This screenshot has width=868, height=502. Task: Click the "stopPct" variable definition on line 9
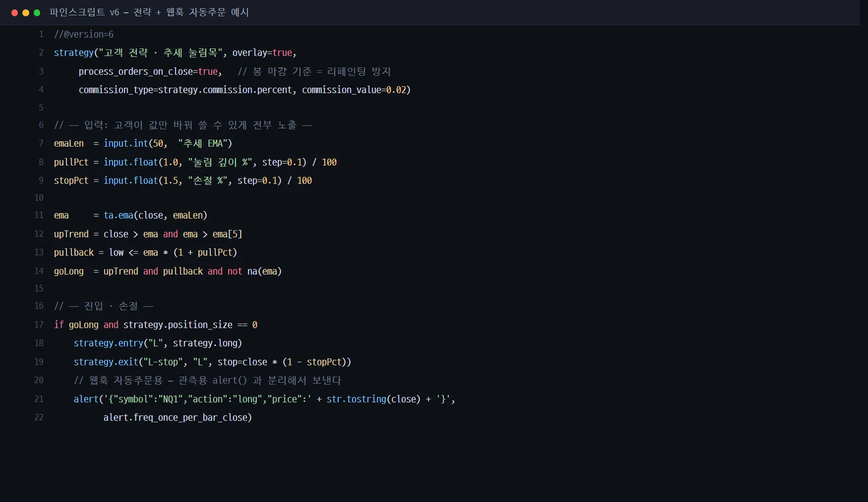click(71, 181)
